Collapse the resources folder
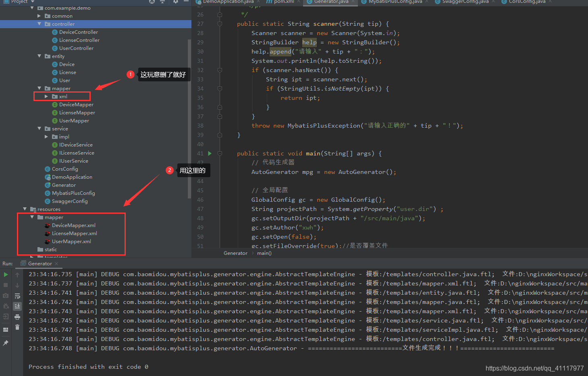588x376 pixels. pyautogui.click(x=25, y=209)
